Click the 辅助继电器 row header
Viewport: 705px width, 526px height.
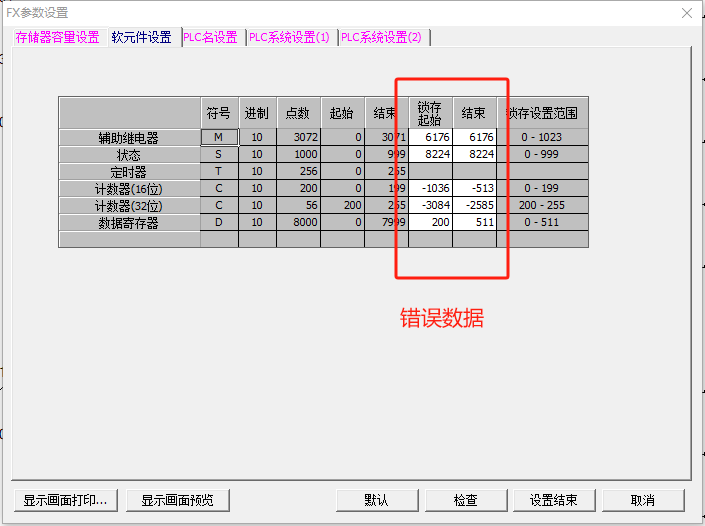coord(129,137)
